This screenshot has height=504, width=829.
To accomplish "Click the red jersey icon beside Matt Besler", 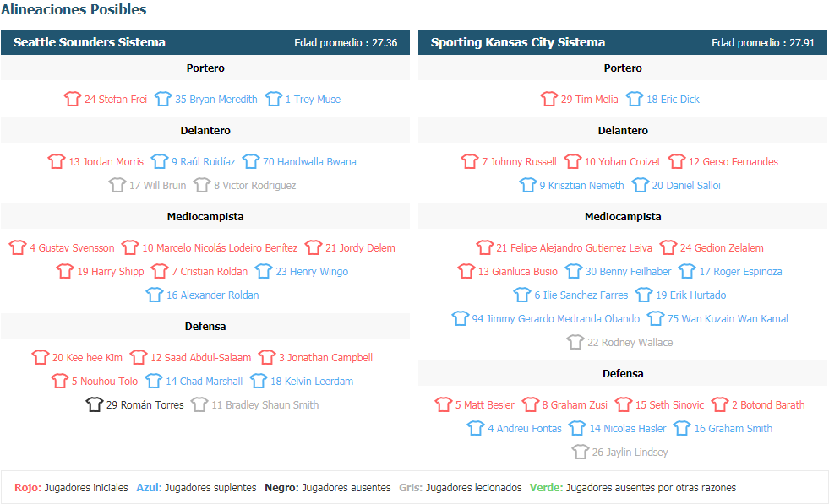I will click(444, 404).
